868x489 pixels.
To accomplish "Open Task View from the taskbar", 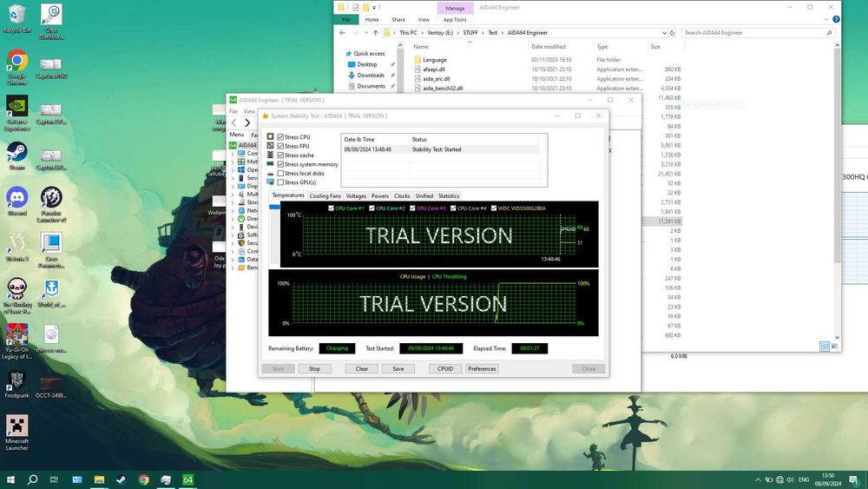I will pos(54,479).
